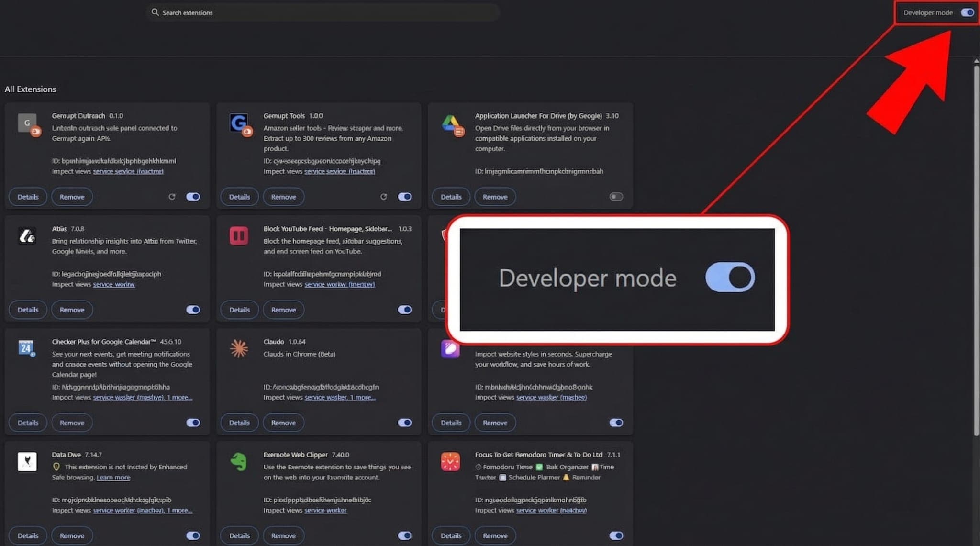
Task: Open Details for Focus To Do
Action: 451,535
